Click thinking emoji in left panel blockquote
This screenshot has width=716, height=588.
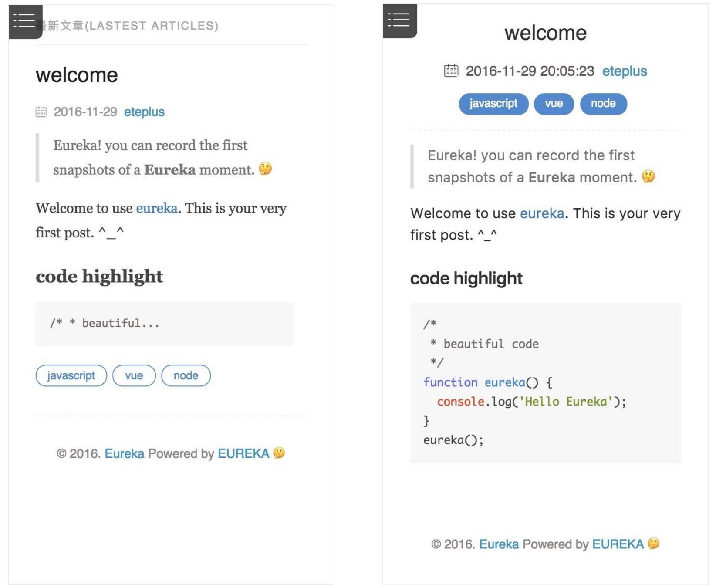tap(265, 169)
